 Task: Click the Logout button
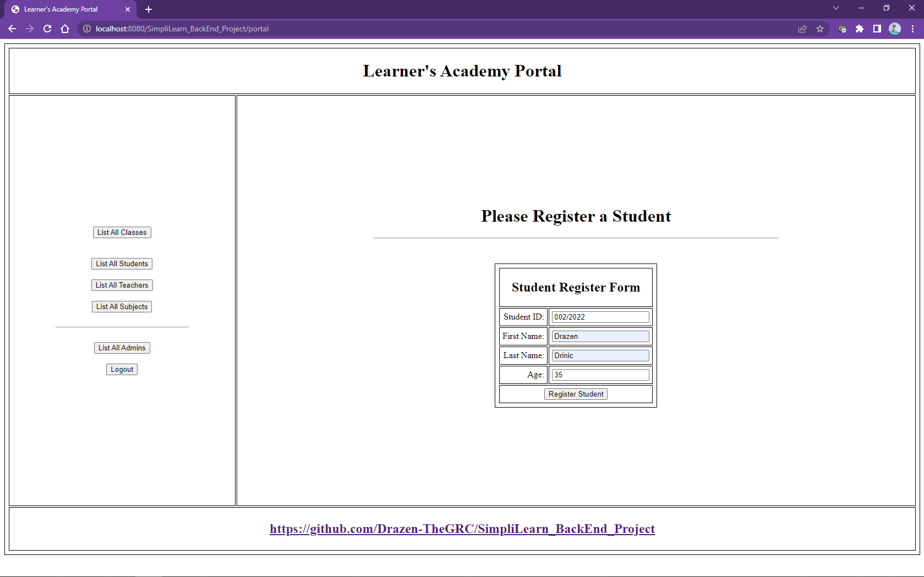pos(122,370)
